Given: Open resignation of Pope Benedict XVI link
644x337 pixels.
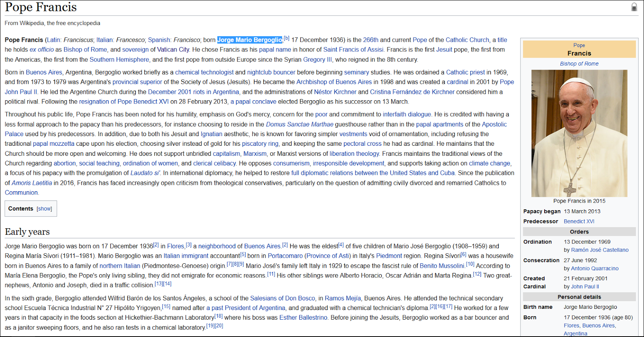Looking at the screenshot, I should pos(124,102).
